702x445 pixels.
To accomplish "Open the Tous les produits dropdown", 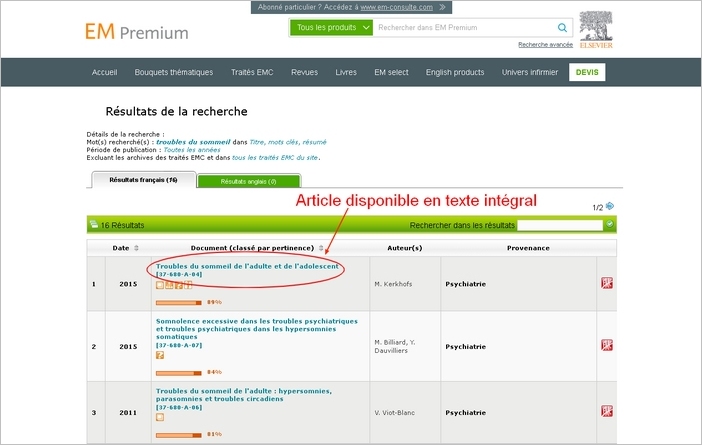I will click(x=331, y=27).
